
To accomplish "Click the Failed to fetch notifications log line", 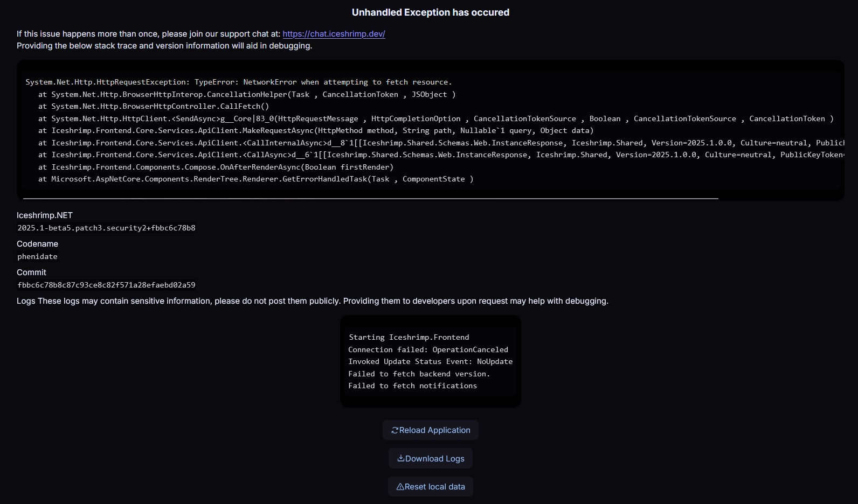I will pyautogui.click(x=412, y=386).
